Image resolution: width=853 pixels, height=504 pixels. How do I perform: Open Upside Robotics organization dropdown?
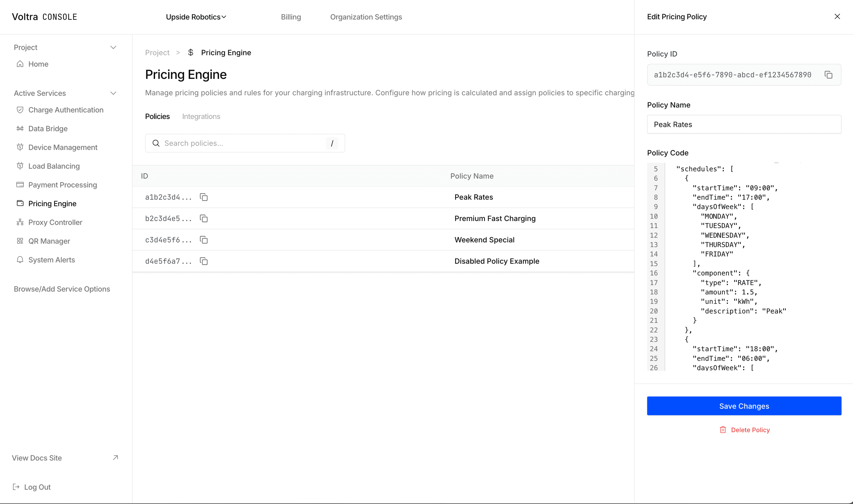196,17
